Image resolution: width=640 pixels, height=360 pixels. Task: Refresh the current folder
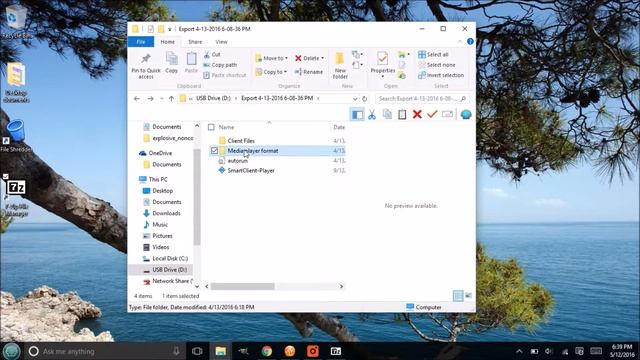(x=364, y=99)
